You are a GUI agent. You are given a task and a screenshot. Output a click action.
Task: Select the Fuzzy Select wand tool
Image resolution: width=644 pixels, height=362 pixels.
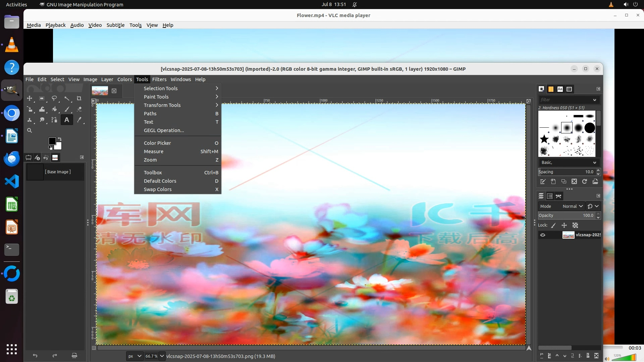point(67,99)
